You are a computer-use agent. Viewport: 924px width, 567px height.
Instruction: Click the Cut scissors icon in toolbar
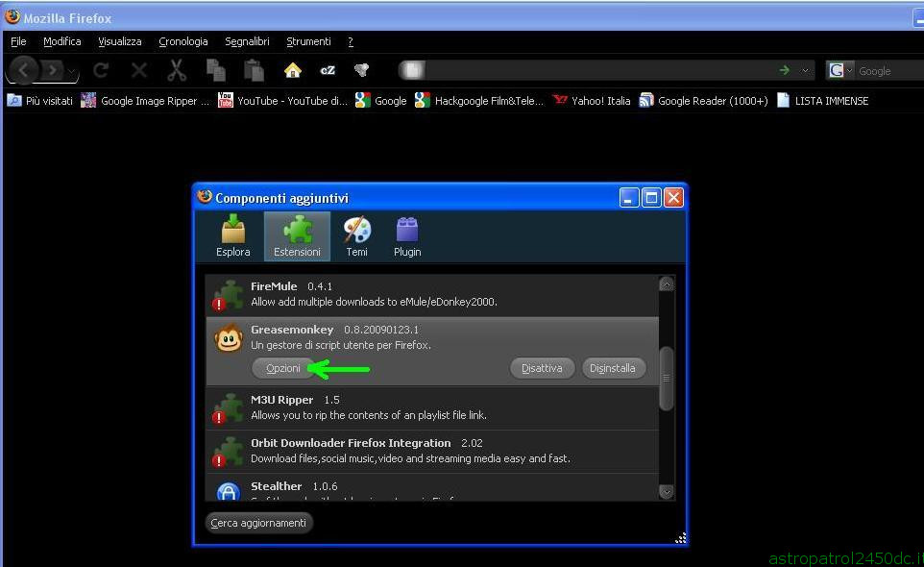(x=177, y=71)
